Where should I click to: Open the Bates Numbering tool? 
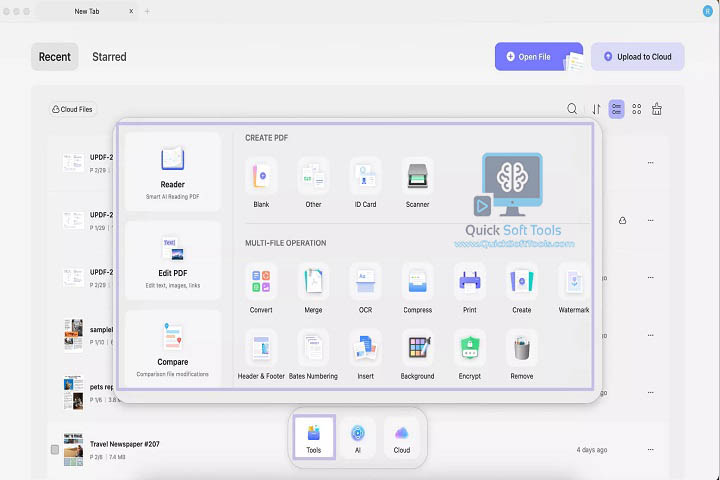pos(313,355)
